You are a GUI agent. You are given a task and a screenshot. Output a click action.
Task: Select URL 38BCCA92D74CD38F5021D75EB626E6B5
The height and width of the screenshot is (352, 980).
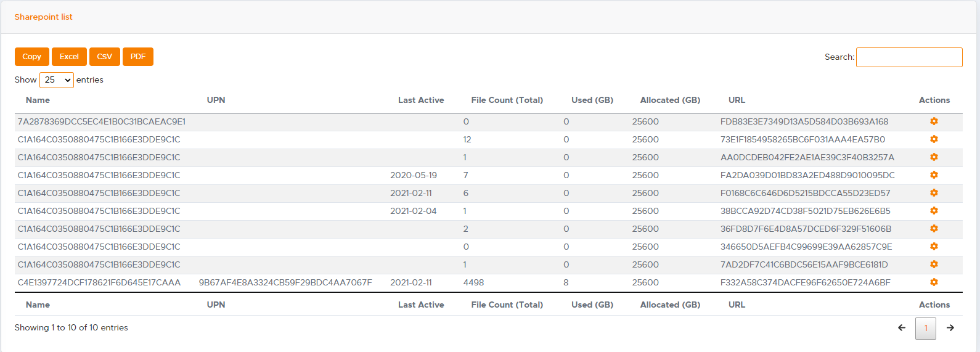tap(806, 211)
